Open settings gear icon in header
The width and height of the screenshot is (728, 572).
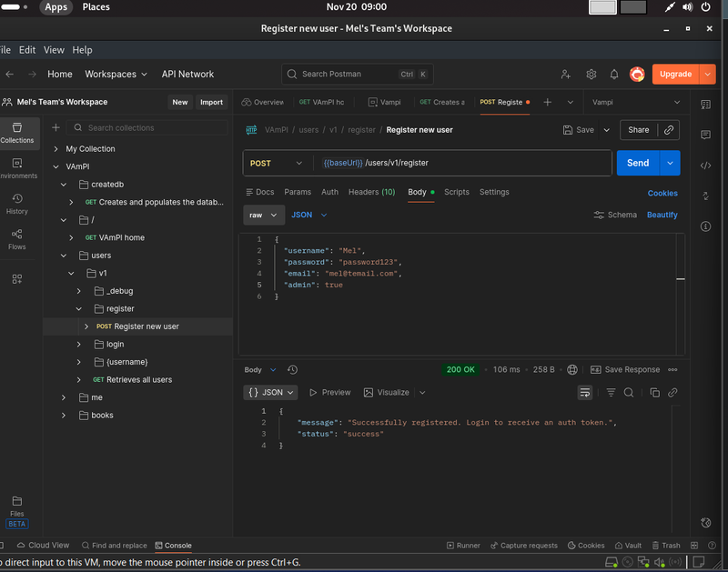pyautogui.click(x=591, y=75)
